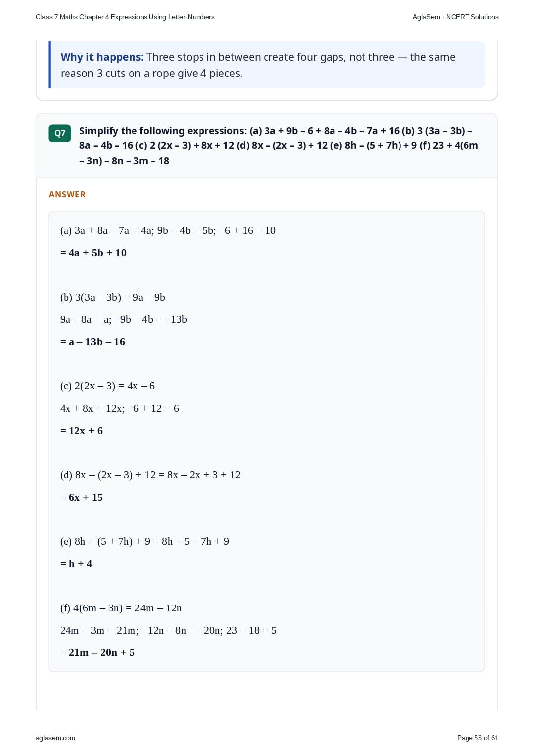534x756 pixels.
Task: Select the answer 12x + 6
Action: [86, 431]
